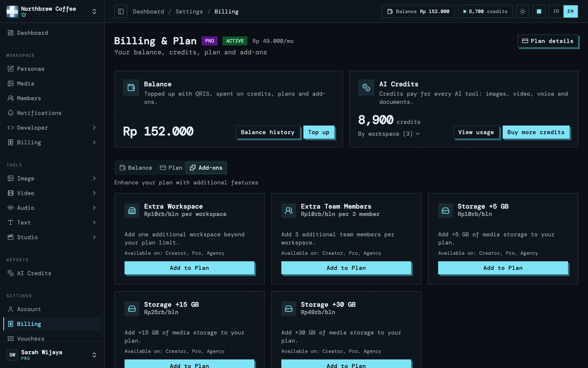Expand the Billing group under Workspace
Image resolution: width=588 pixels, height=368 pixels.
[x=52, y=142]
